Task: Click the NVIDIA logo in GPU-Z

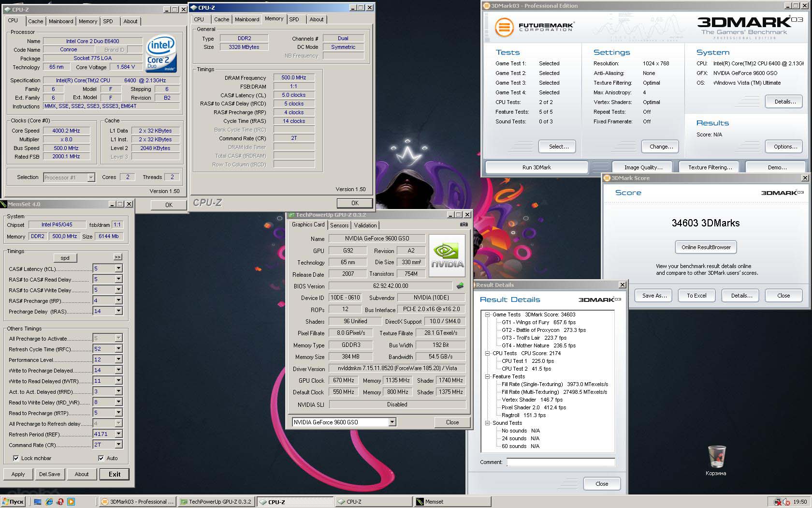Action: 447,255
